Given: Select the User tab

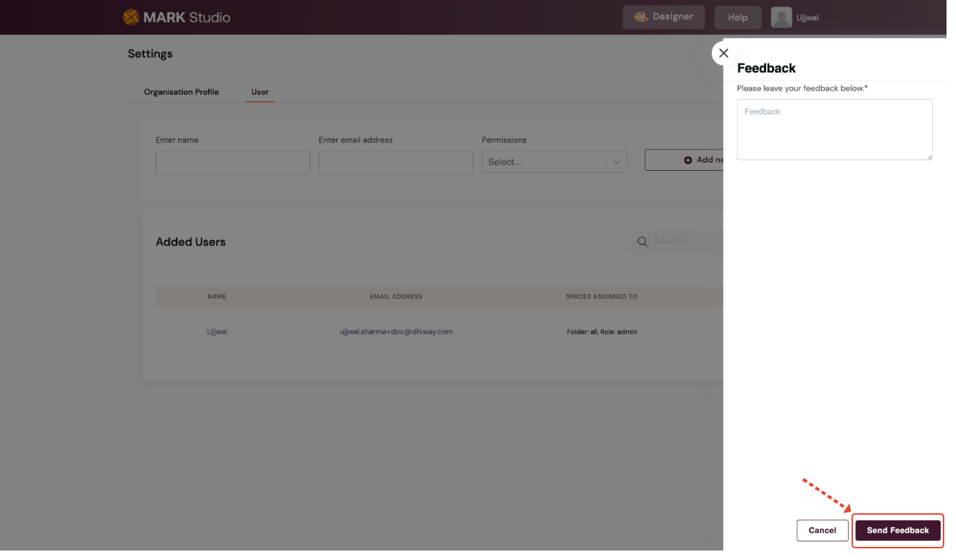Looking at the screenshot, I should pos(260,92).
